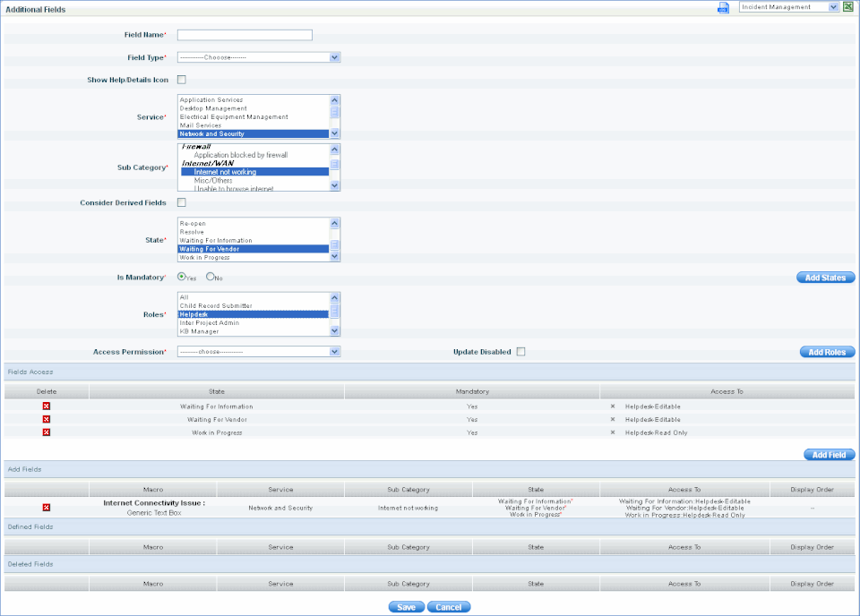
Task: Click the Cancel button
Action: (449, 607)
